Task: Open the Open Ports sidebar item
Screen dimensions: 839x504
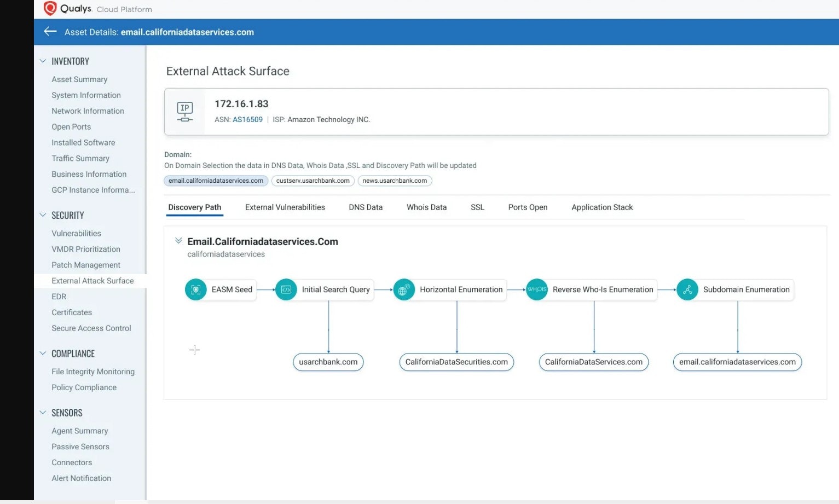Action: point(71,127)
